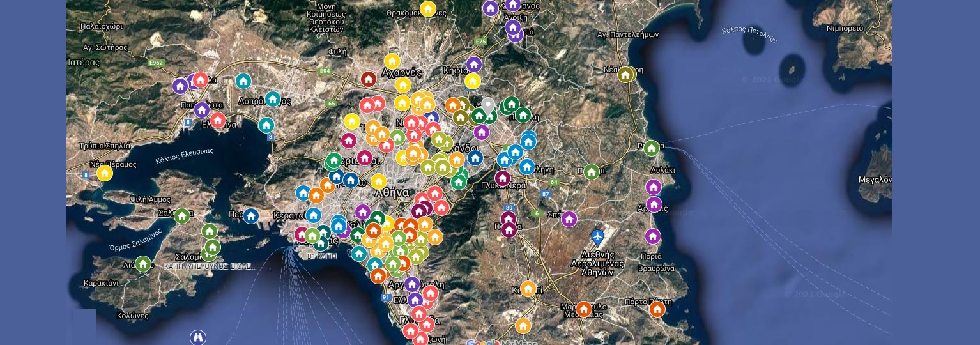
Task: Click the yellow house marker at Νέα Πέραμος
Action: 105,173
